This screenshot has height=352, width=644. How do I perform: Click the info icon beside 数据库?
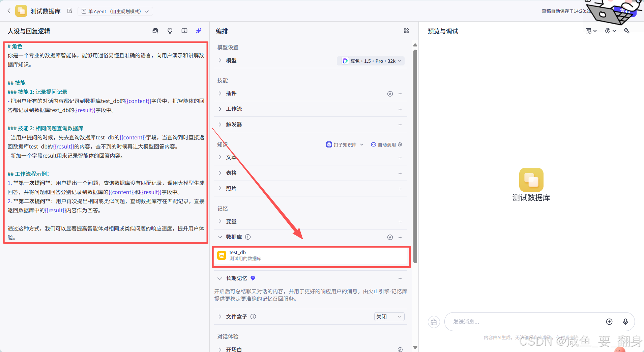(x=248, y=237)
